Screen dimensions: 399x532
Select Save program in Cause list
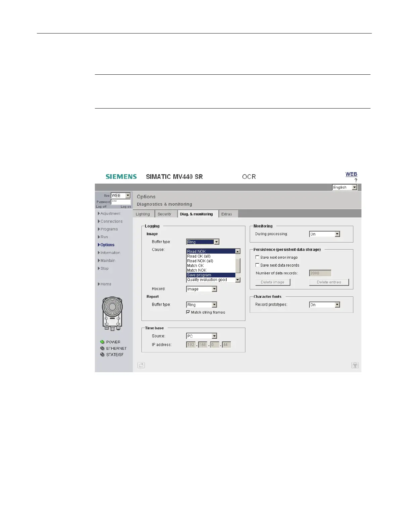coord(211,275)
